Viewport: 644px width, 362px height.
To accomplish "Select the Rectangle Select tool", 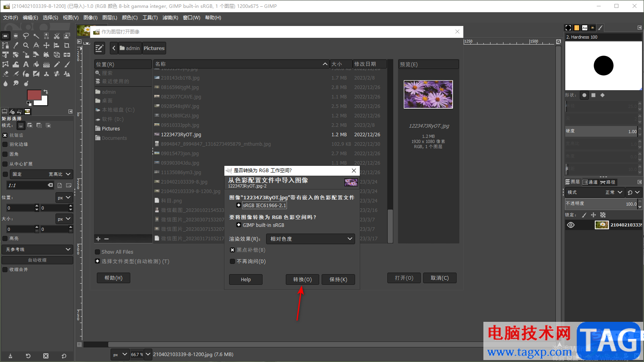I will pos(6,36).
